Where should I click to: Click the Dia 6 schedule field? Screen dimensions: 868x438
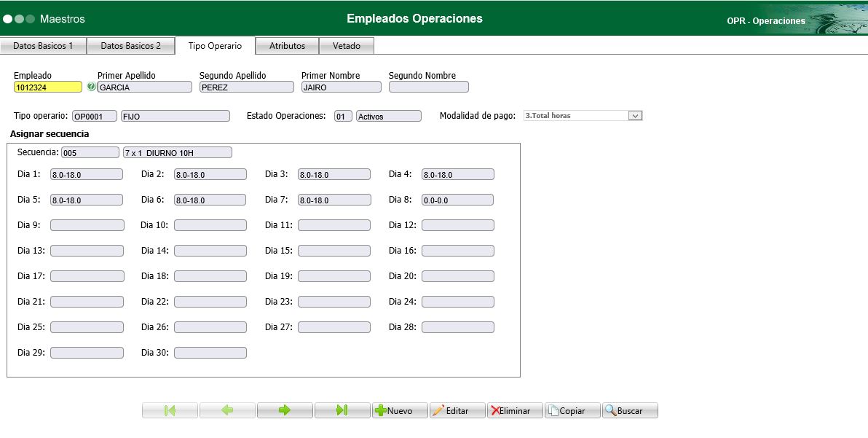210,200
